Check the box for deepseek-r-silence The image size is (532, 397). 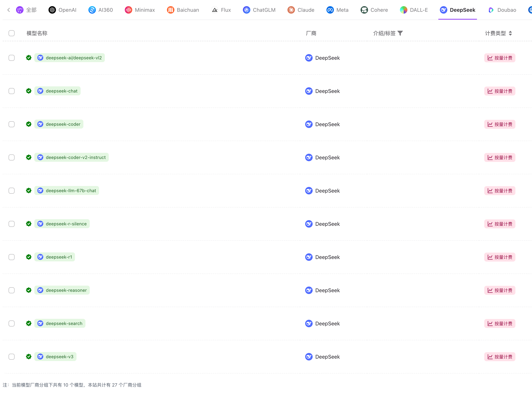click(12, 224)
